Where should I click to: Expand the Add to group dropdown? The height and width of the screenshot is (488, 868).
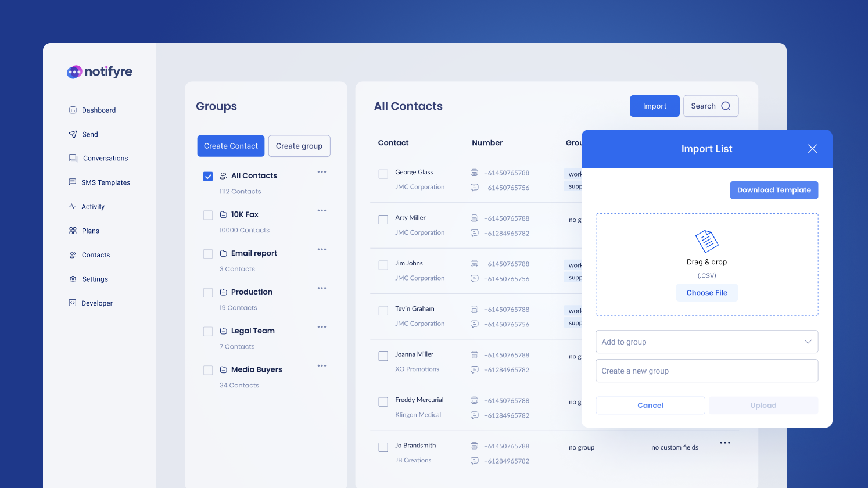(x=707, y=342)
